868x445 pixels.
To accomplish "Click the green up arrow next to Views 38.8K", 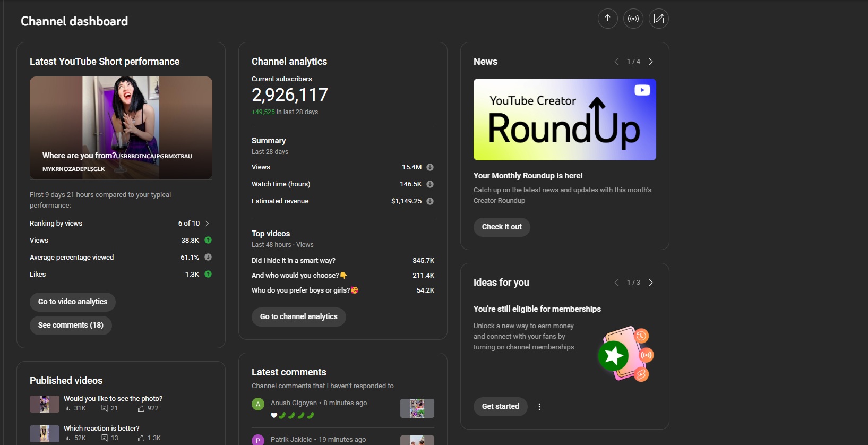I will click(208, 240).
